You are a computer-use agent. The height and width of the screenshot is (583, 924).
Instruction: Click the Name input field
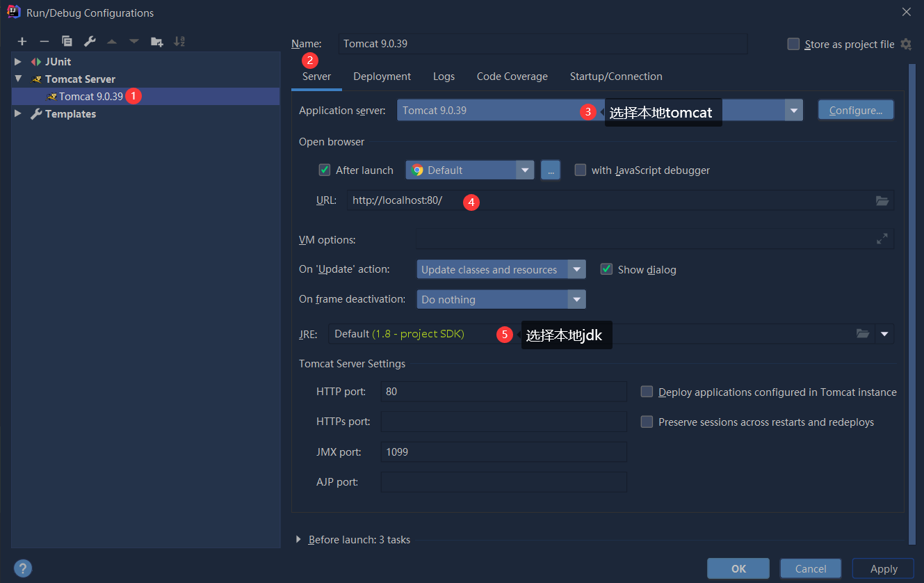pyautogui.click(x=543, y=43)
